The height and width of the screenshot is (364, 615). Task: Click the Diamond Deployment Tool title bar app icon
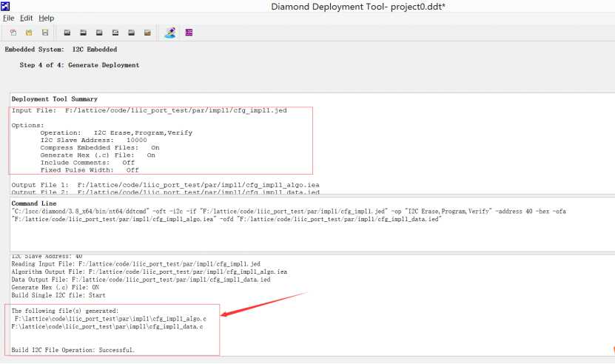[x=5, y=6]
